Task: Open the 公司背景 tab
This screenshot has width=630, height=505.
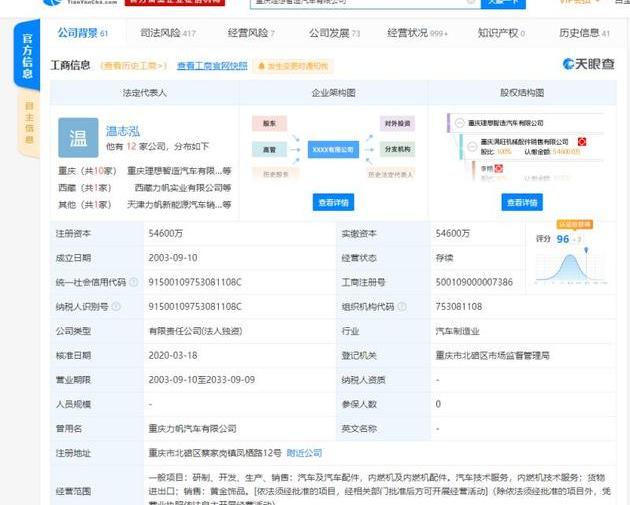Action: [83, 33]
